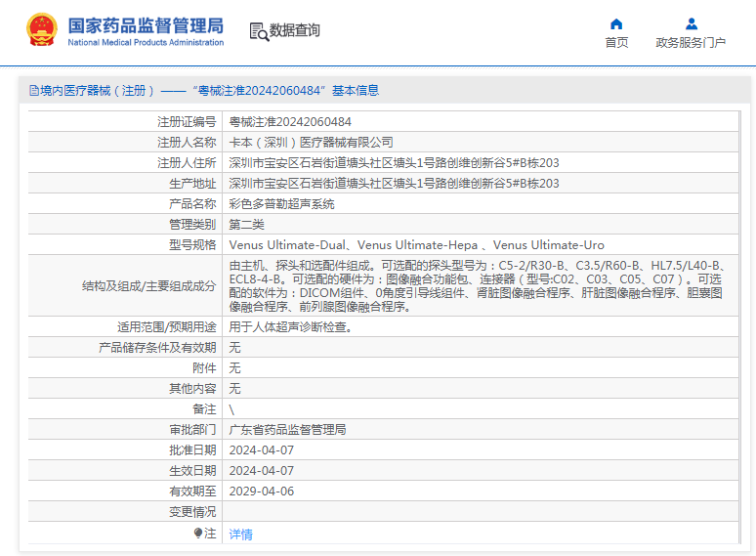This screenshot has height=556, width=756.
Task: Click the document icon before 境内医疗器械
Action: [x=34, y=91]
